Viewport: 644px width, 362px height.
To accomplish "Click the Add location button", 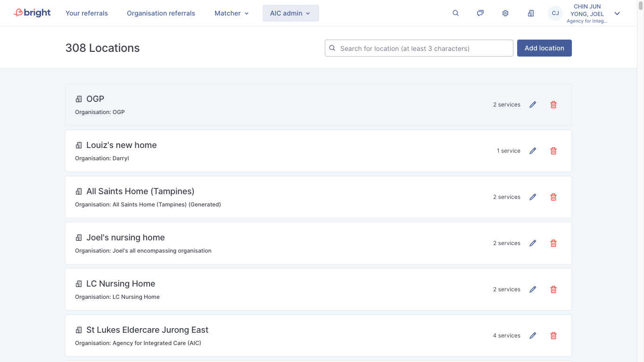I will coord(545,48).
